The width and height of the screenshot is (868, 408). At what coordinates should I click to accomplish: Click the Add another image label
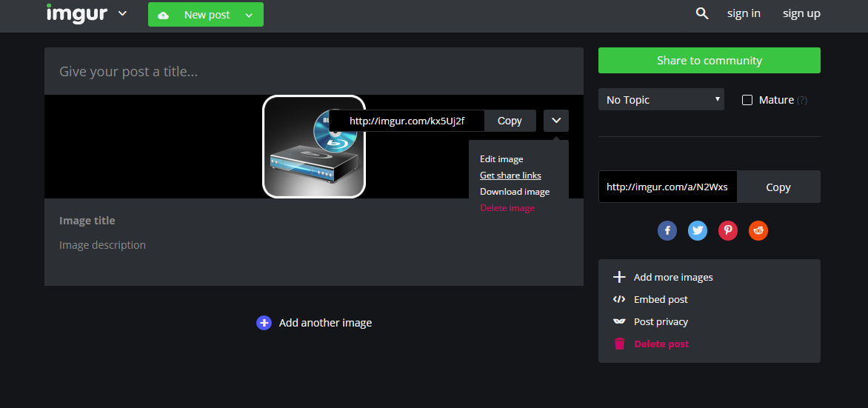(326, 323)
